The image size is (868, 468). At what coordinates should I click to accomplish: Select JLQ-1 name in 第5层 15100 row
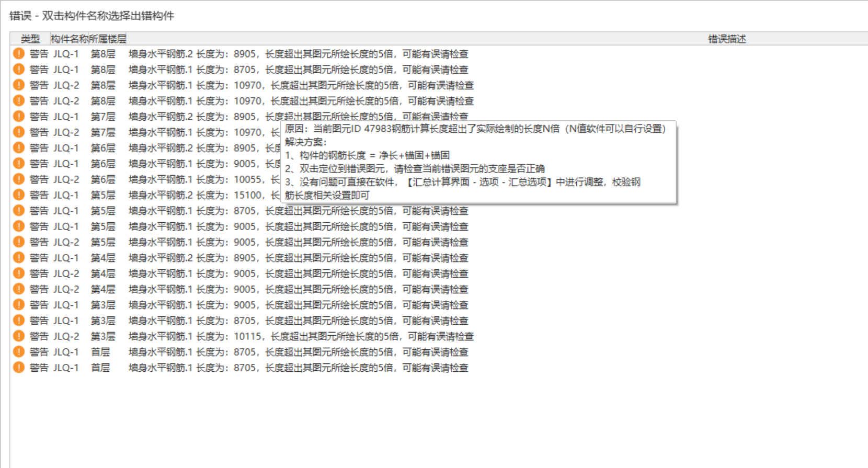coord(66,195)
